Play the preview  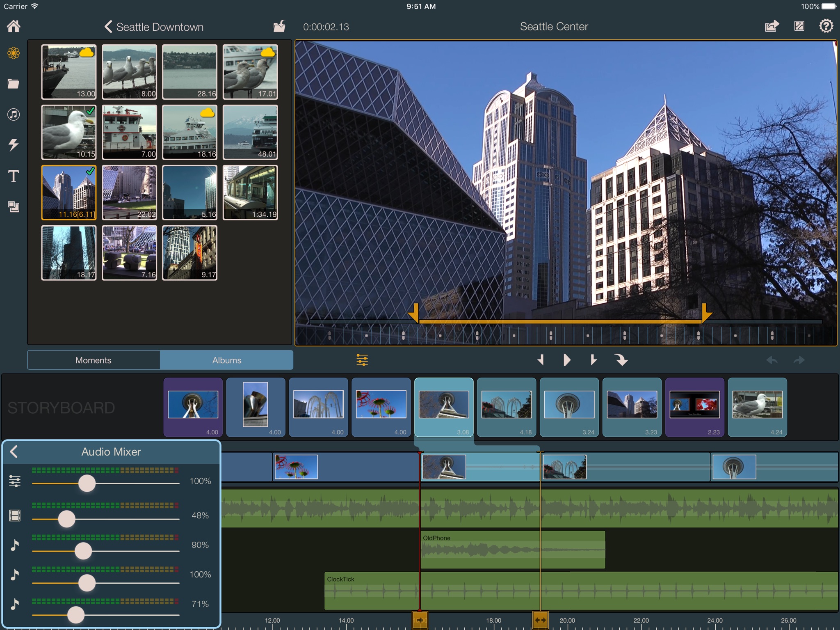(x=567, y=360)
